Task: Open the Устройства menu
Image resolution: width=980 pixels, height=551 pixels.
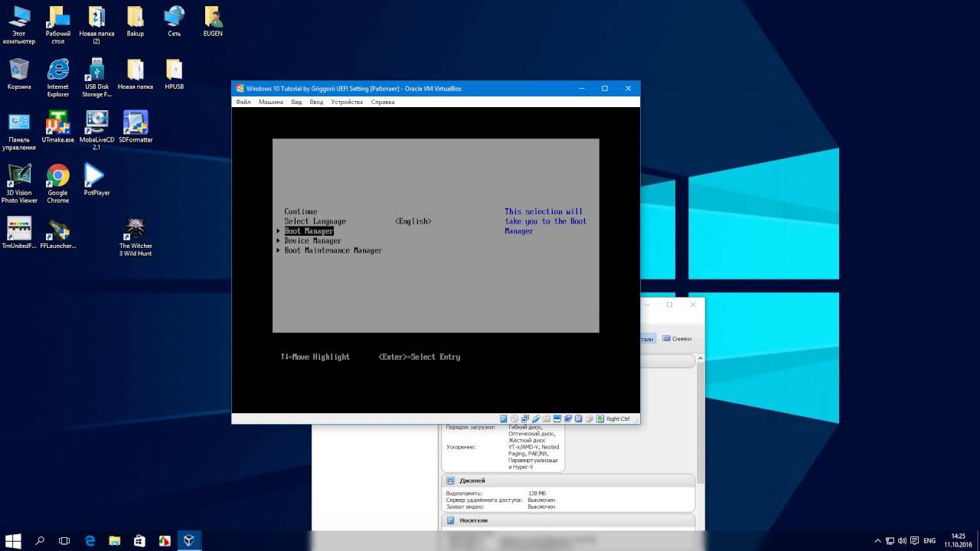Action: tap(347, 102)
